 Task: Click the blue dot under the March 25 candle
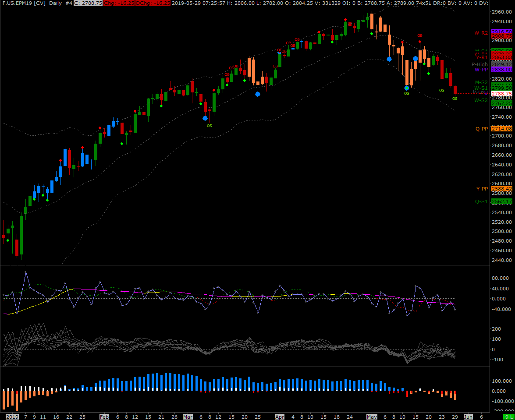click(258, 94)
